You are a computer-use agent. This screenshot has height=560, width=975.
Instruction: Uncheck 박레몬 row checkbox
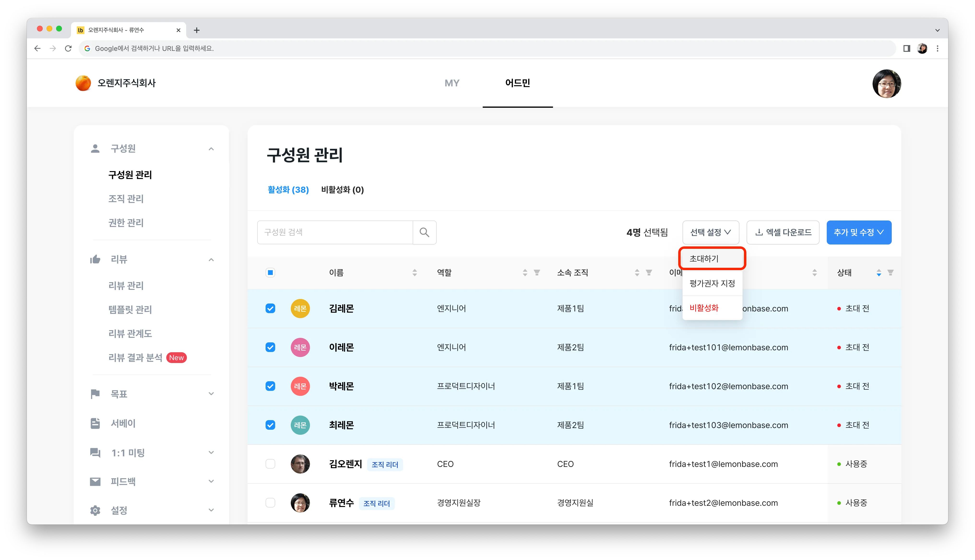pos(270,386)
